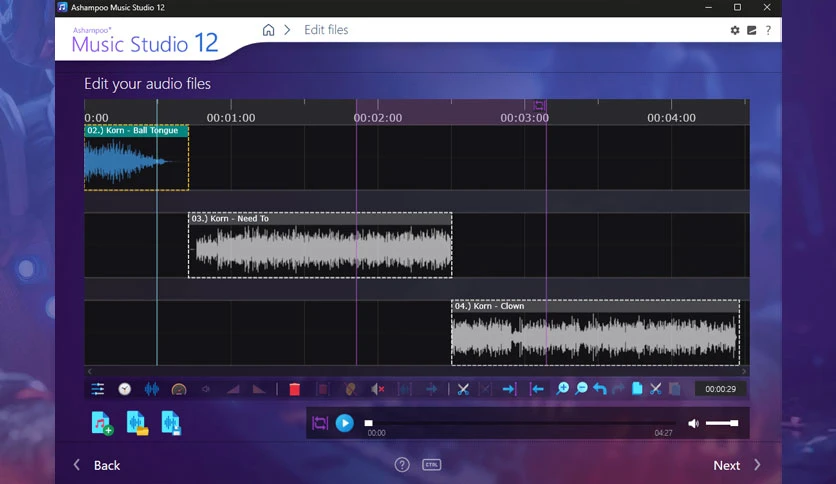Undo the last edit
This screenshot has width=836, height=484.
[600, 389]
